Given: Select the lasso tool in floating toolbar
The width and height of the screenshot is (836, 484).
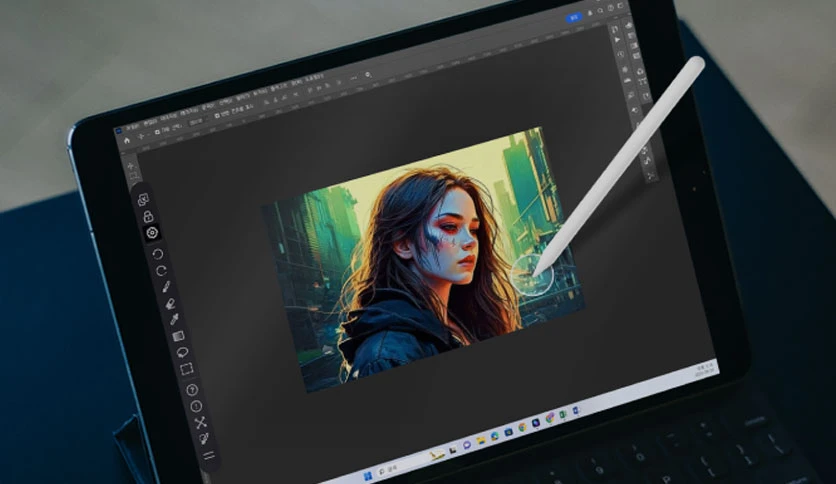Looking at the screenshot, I should [x=182, y=352].
